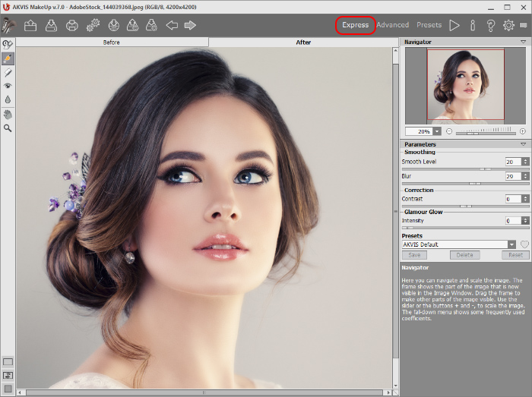Open the AKVIS home page logo icon
Screen dimensions: 532x397
pos(8,25)
